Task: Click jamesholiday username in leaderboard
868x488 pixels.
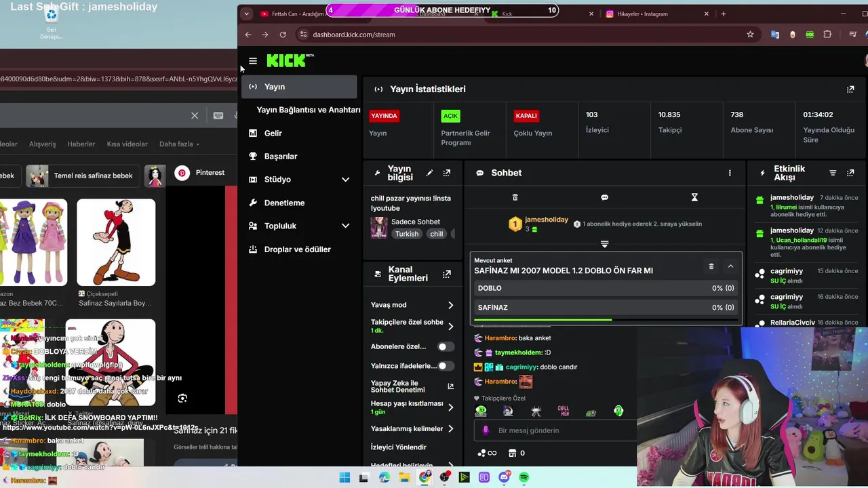Action: tap(547, 220)
